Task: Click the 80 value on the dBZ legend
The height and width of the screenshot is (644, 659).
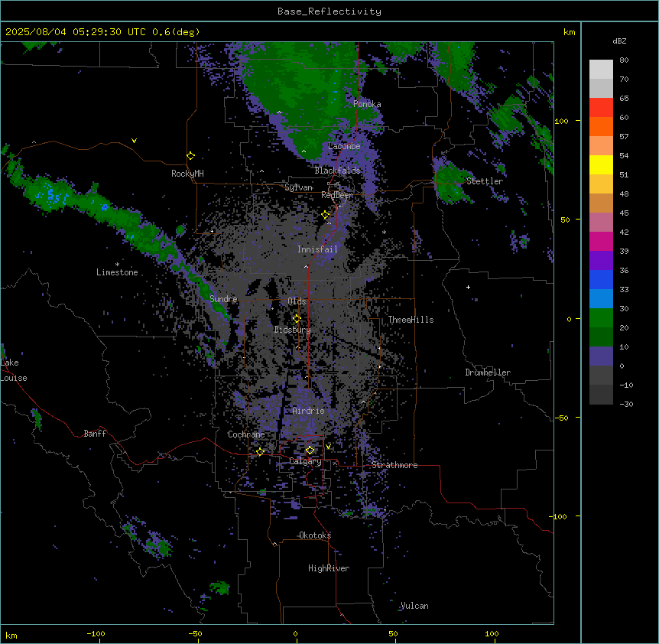Action: pos(624,60)
